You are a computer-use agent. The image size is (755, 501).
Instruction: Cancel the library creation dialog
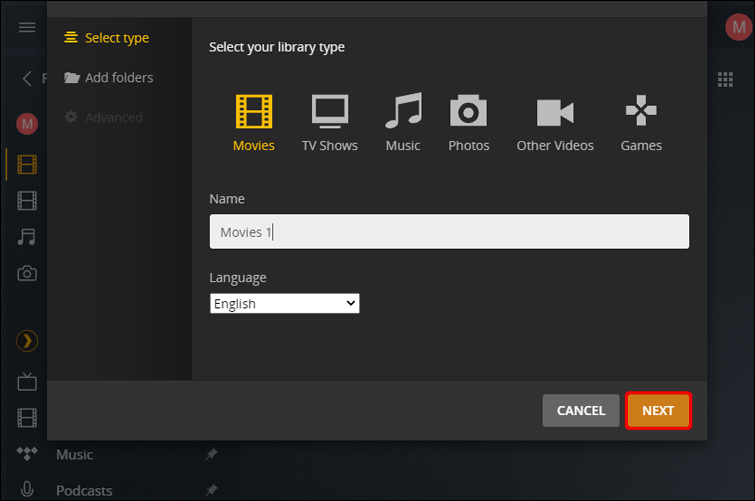[581, 410]
